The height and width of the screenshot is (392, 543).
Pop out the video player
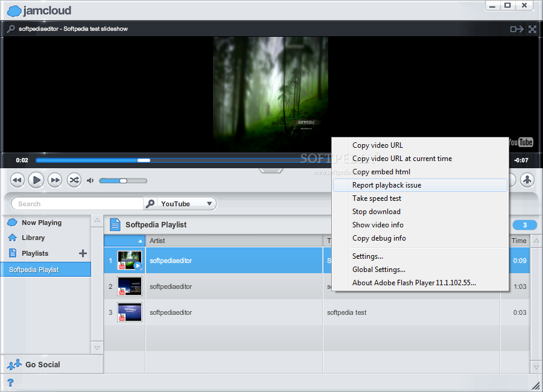tap(516, 29)
